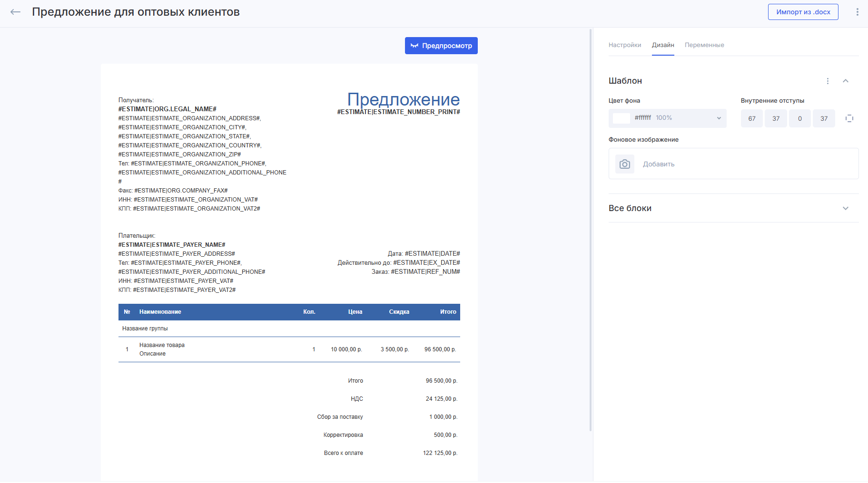
Task: Click the white background color swatch
Action: (x=621, y=118)
